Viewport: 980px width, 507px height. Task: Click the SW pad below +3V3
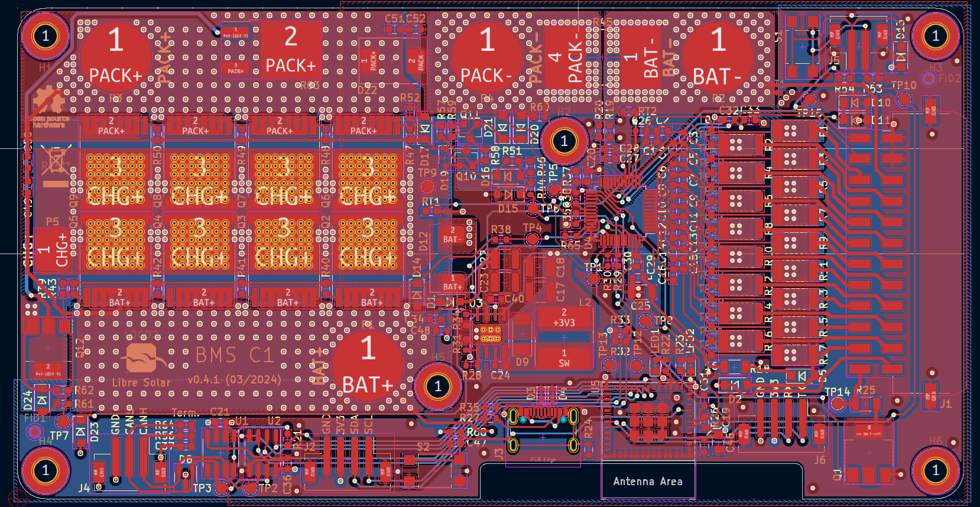[x=564, y=358]
